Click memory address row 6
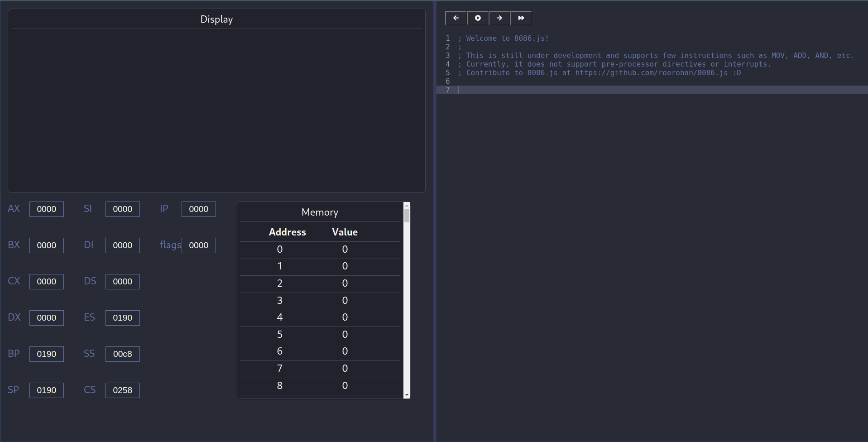Image resolution: width=868 pixels, height=442 pixels. pos(320,351)
